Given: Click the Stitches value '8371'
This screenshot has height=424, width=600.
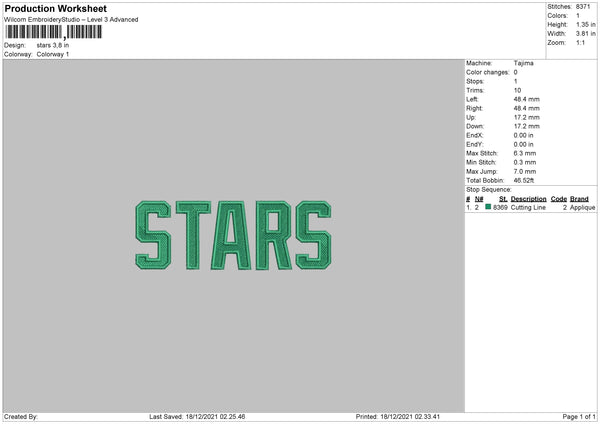Looking at the screenshot, I should coord(583,7).
